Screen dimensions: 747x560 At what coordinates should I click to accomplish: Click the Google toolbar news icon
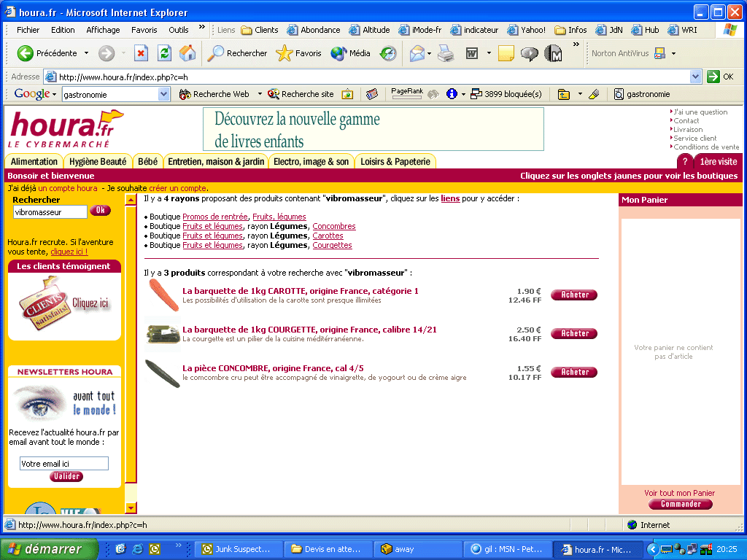(x=371, y=94)
